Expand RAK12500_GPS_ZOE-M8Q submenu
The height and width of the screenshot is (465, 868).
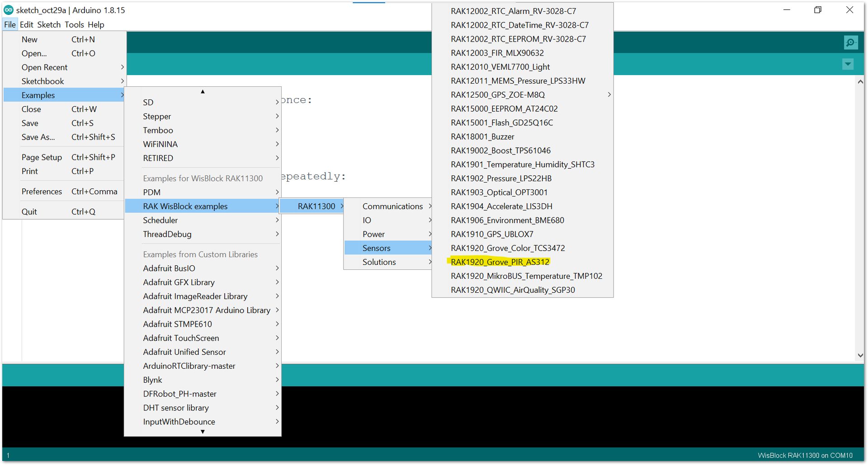click(x=523, y=95)
